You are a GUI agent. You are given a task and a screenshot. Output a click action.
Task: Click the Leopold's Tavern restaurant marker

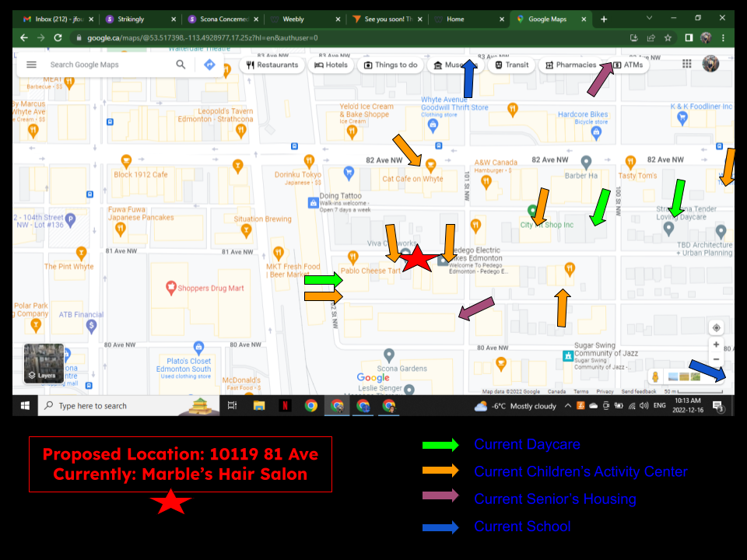click(x=241, y=131)
